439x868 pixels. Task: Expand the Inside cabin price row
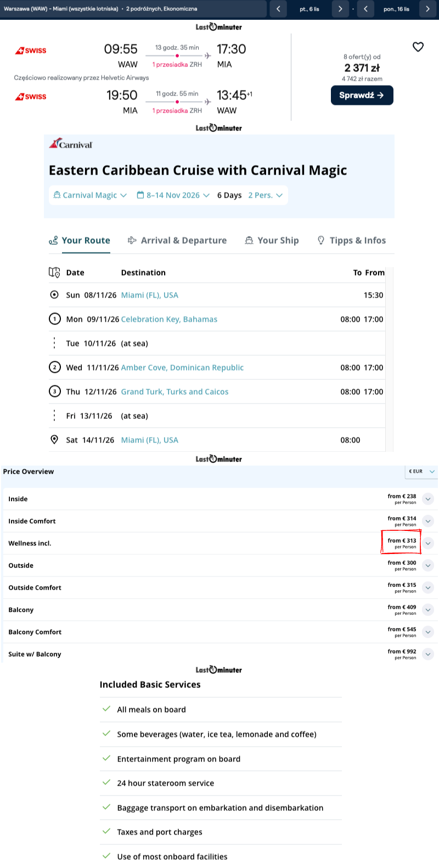[428, 499]
